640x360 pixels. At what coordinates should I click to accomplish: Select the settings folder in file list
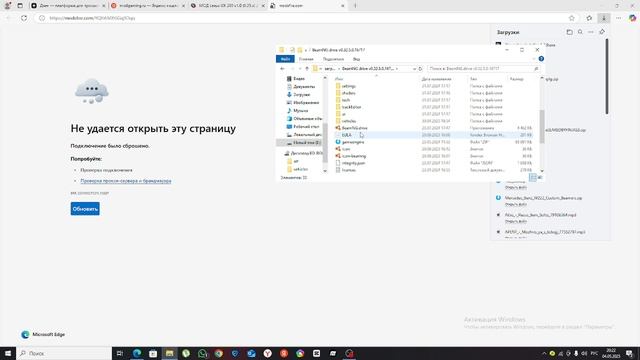[x=349, y=86]
